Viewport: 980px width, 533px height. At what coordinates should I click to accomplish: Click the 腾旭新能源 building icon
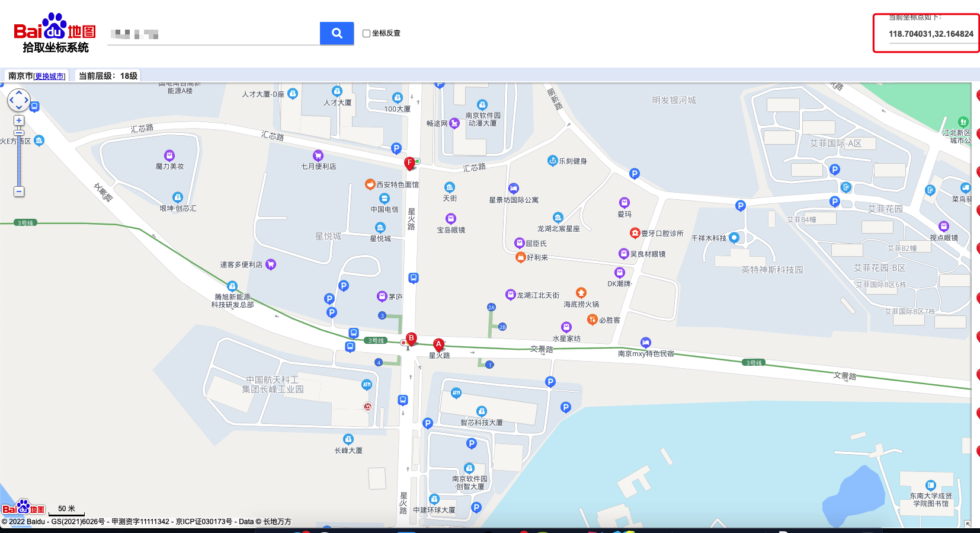point(232,286)
